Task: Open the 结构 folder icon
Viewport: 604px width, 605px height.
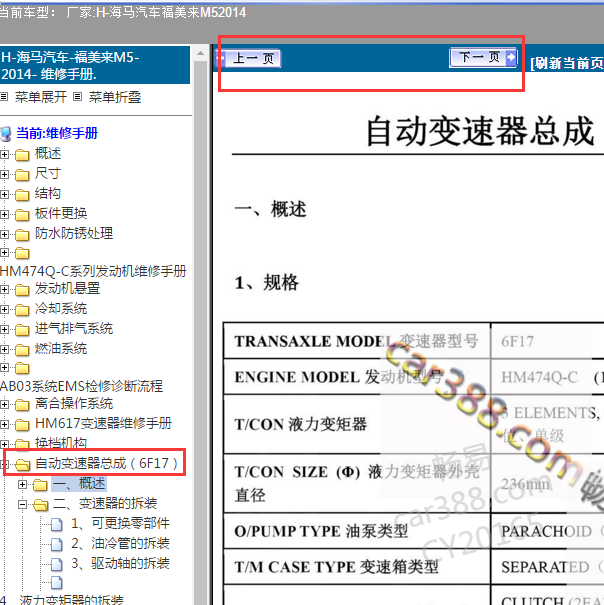Action: pyautogui.click(x=22, y=195)
